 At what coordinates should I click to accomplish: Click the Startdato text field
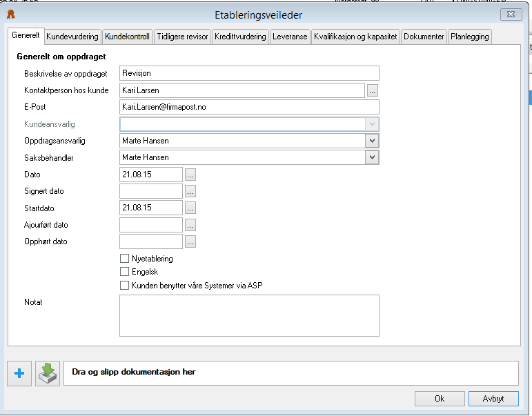151,208
